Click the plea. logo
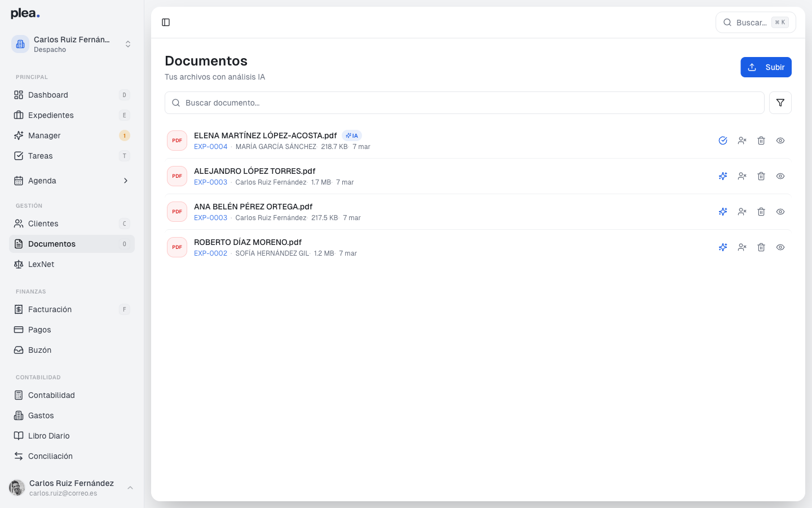812x508 pixels. 25,14
